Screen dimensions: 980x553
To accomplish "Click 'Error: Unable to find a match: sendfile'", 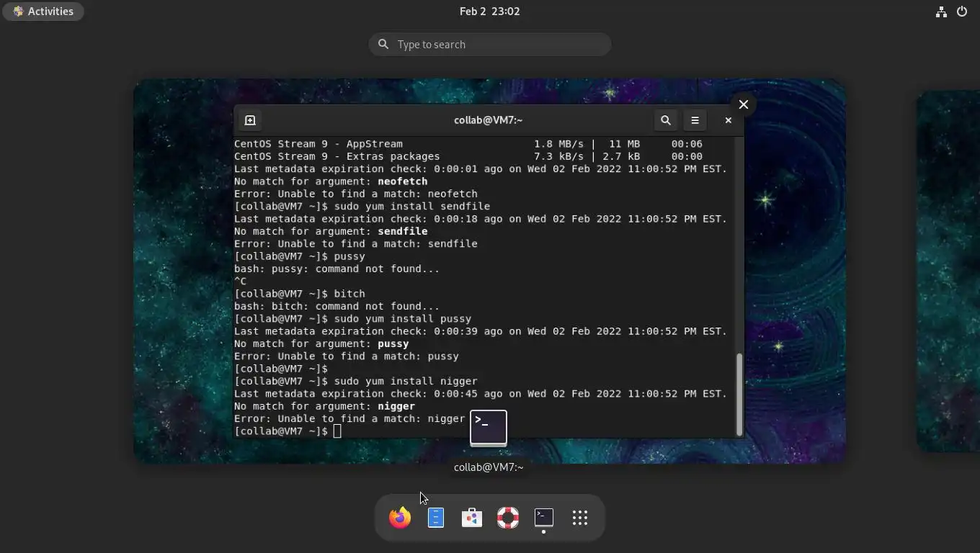I will [356, 244].
